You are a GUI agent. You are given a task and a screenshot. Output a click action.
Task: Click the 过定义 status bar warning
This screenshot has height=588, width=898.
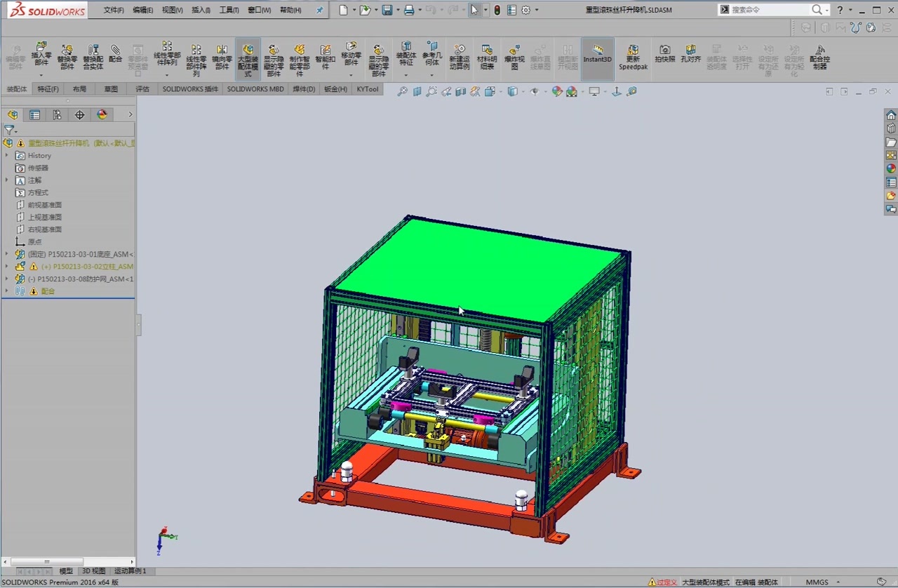(x=663, y=582)
